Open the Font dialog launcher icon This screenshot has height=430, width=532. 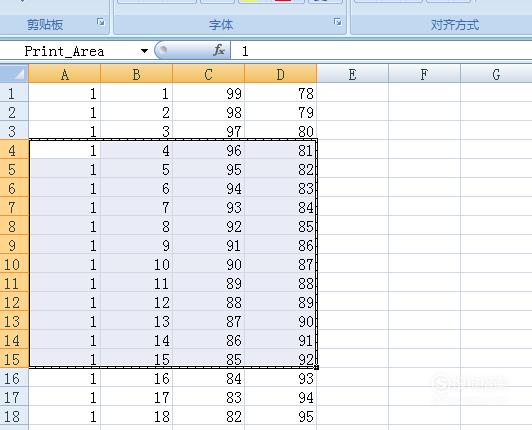point(337,22)
